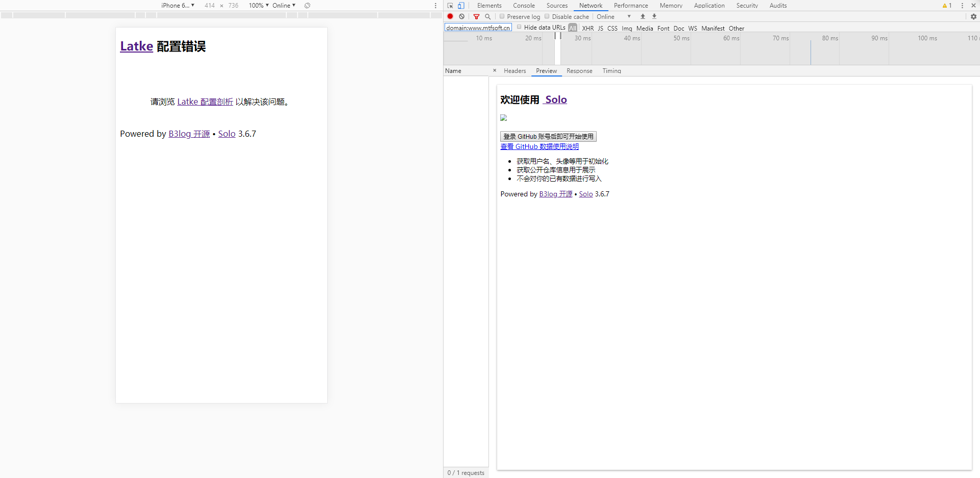Check the Hide data URLs option
Viewport: 980px width, 478px height.
pos(519,27)
